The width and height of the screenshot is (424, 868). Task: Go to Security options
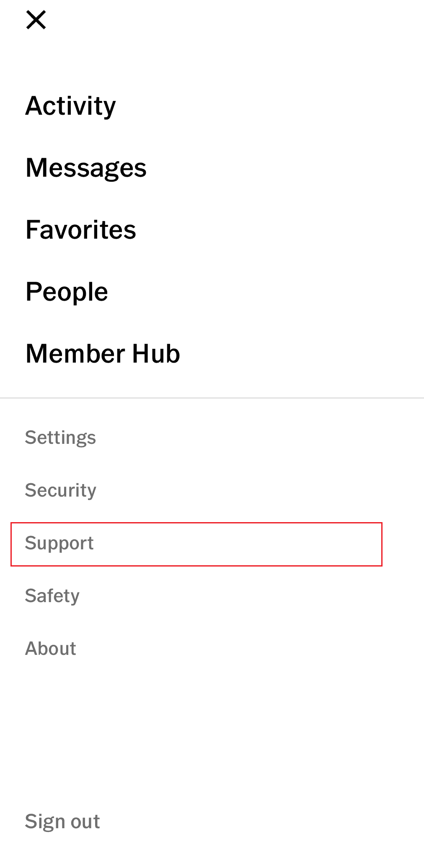click(x=60, y=491)
